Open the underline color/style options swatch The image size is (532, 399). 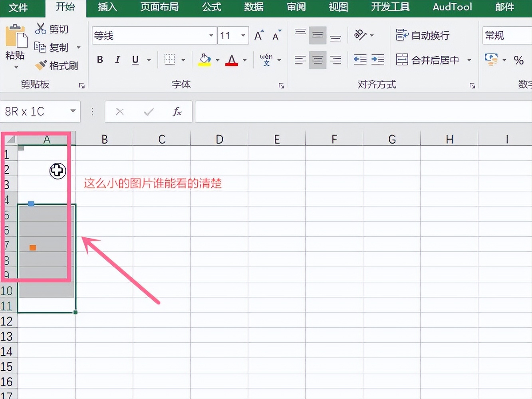tap(149, 60)
